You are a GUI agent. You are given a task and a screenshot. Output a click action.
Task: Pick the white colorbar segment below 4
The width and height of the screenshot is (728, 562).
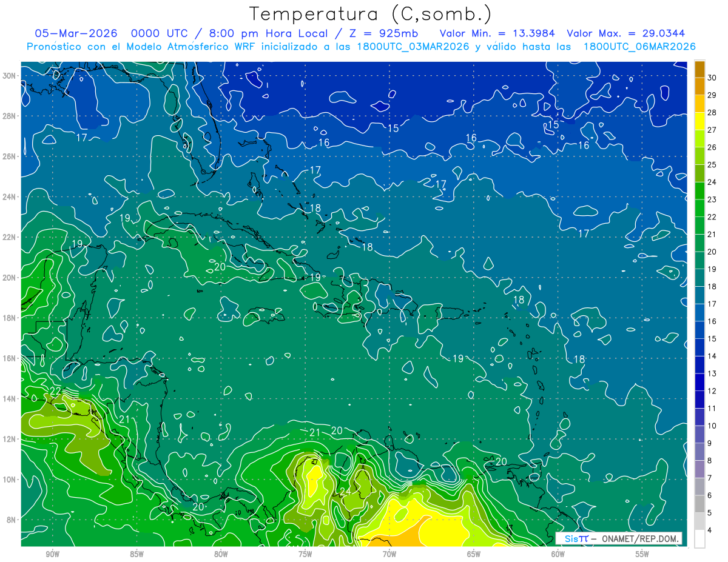[x=699, y=539]
